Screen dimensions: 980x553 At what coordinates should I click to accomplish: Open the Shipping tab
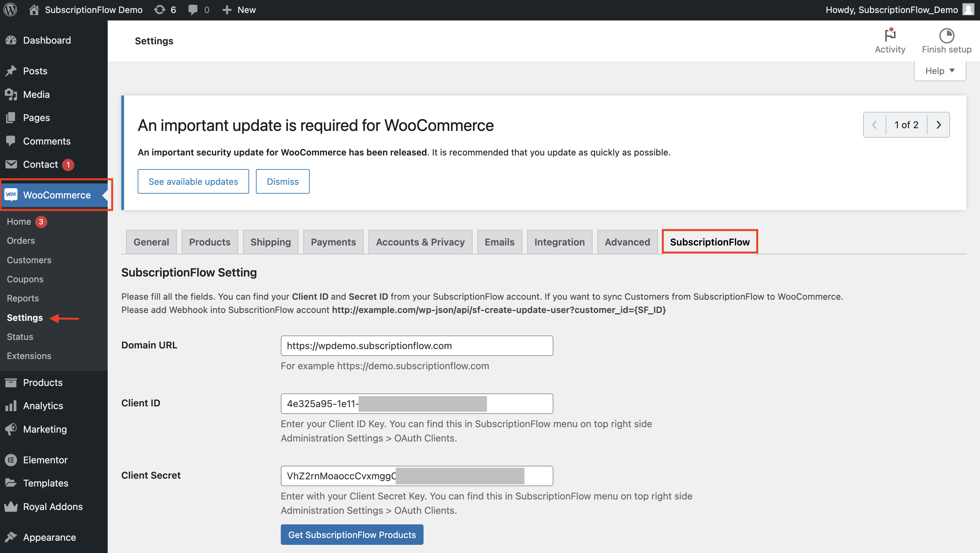tap(271, 242)
